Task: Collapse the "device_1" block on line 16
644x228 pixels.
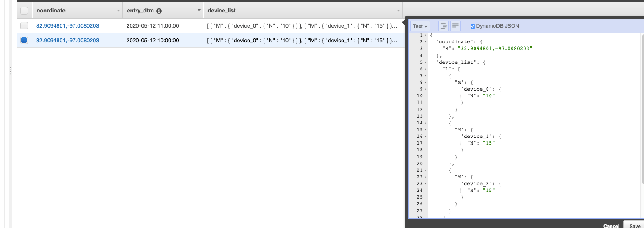Action: 426,137
